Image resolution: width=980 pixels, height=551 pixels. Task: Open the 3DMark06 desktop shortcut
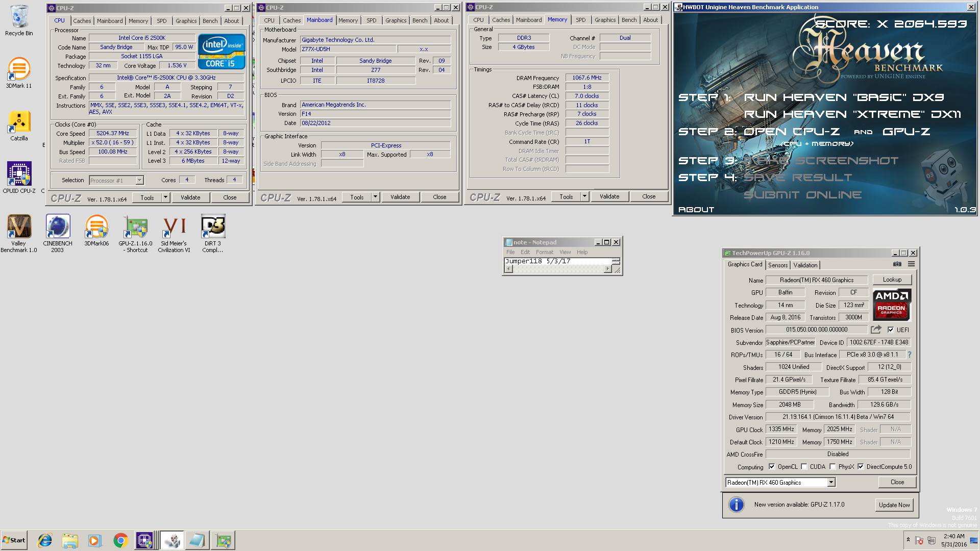[96, 231]
